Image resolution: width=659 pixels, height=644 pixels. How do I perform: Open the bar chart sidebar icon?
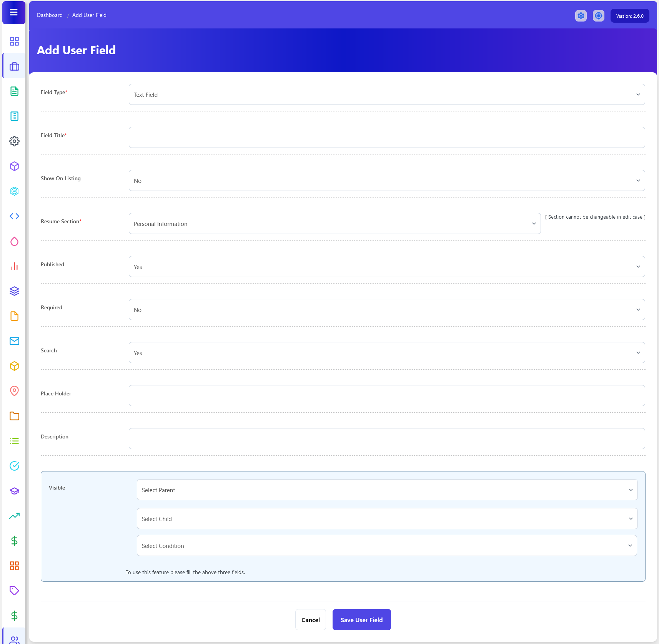(14, 266)
